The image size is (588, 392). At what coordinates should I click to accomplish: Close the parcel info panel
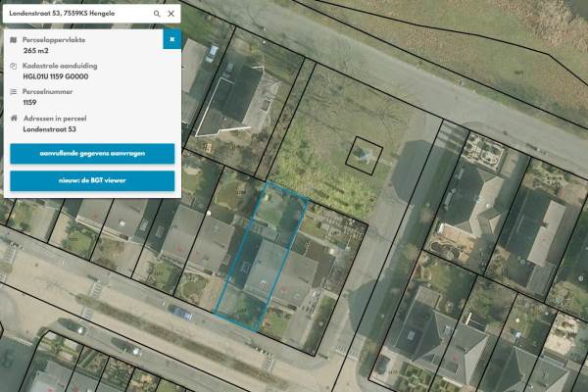click(171, 39)
